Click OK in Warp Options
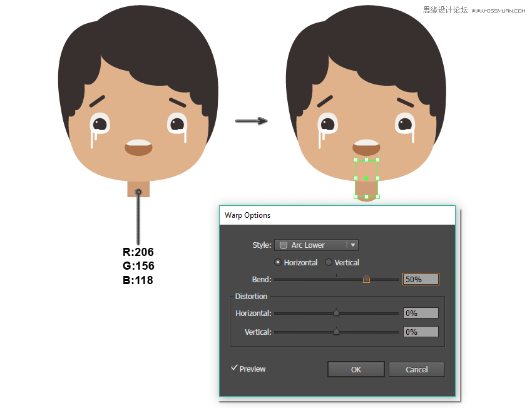This screenshot has height=408, width=532. pos(356,369)
